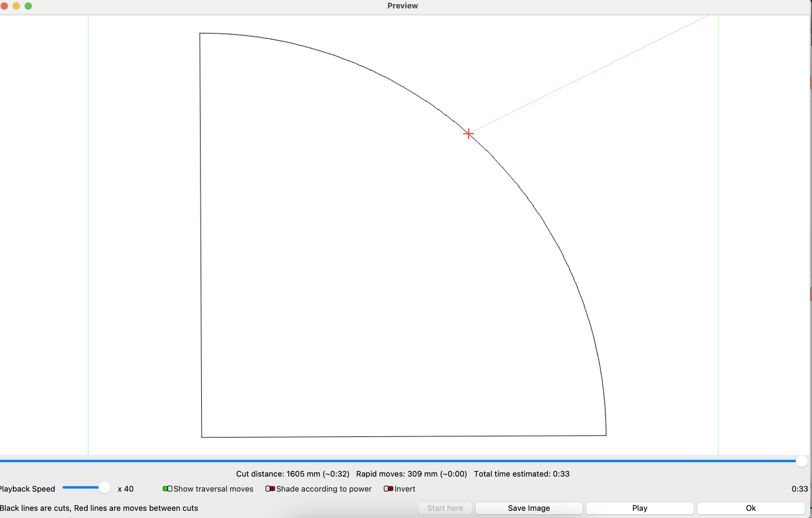Screen dimensions: 812x518
Task: Turn on the Invert toggle
Action: click(389, 489)
